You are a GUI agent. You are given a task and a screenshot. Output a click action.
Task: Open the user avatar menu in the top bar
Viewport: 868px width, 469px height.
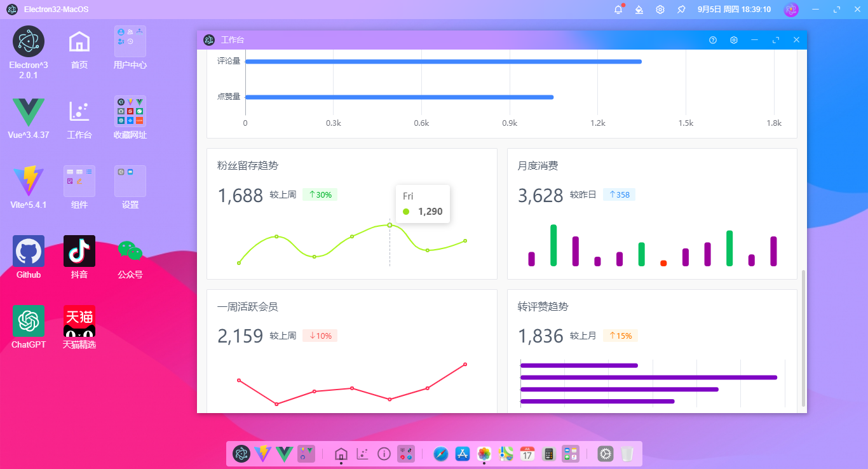pyautogui.click(x=790, y=10)
